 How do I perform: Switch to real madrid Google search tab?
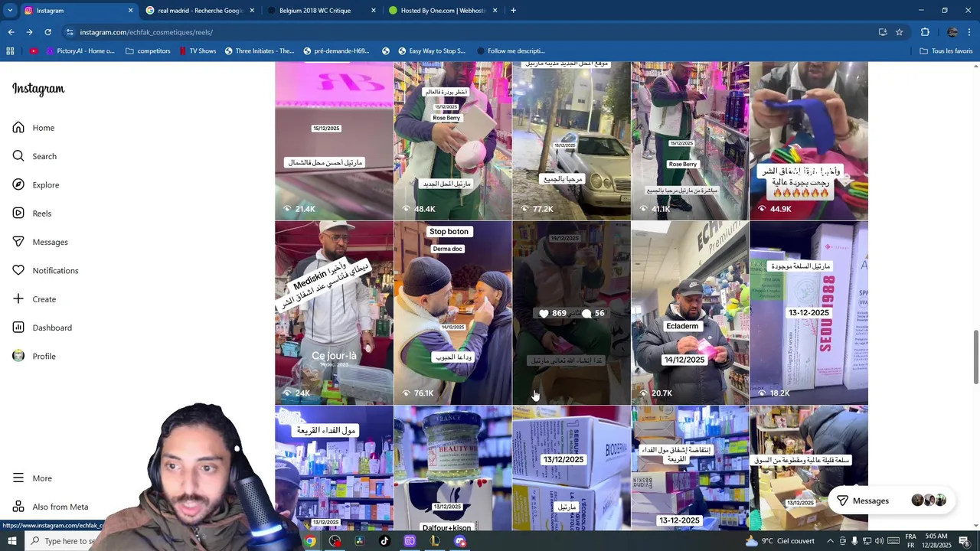tap(200, 11)
